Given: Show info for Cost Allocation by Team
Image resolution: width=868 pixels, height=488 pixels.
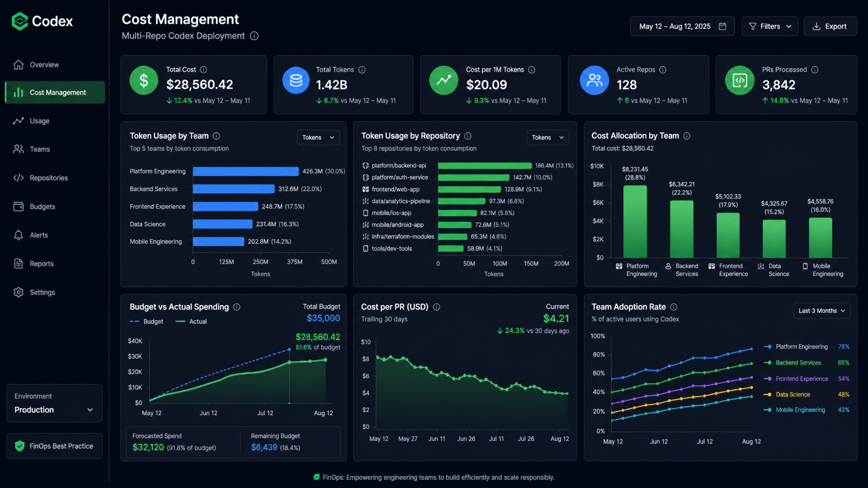Looking at the screenshot, I should coord(687,136).
